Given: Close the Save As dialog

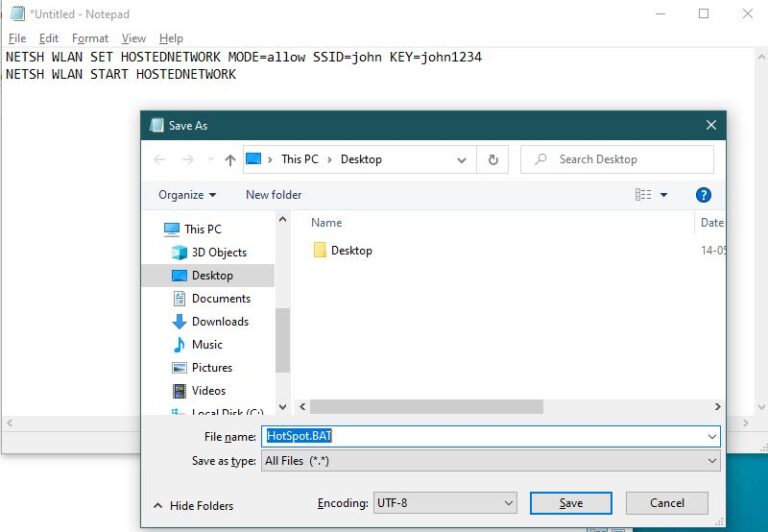Looking at the screenshot, I should 711,125.
